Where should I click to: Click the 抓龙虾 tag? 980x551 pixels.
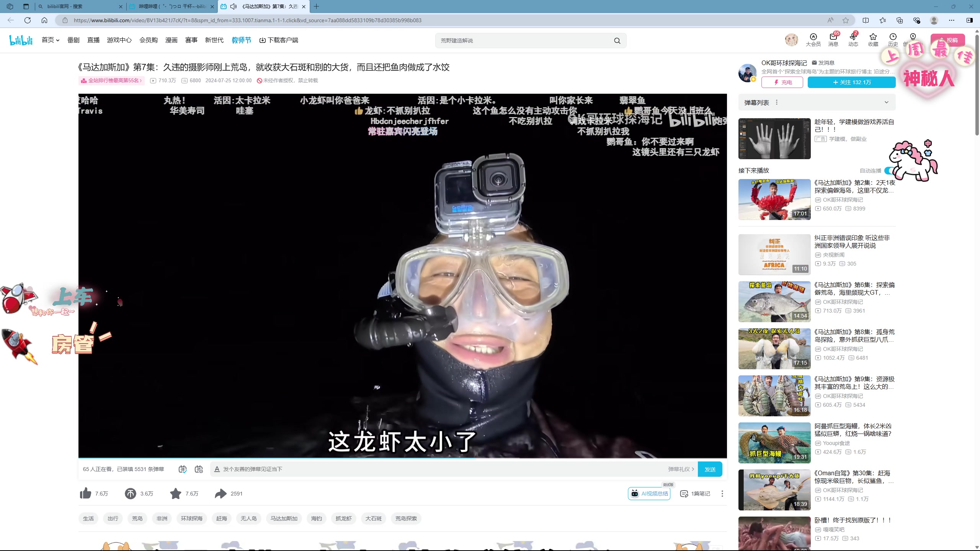point(344,518)
